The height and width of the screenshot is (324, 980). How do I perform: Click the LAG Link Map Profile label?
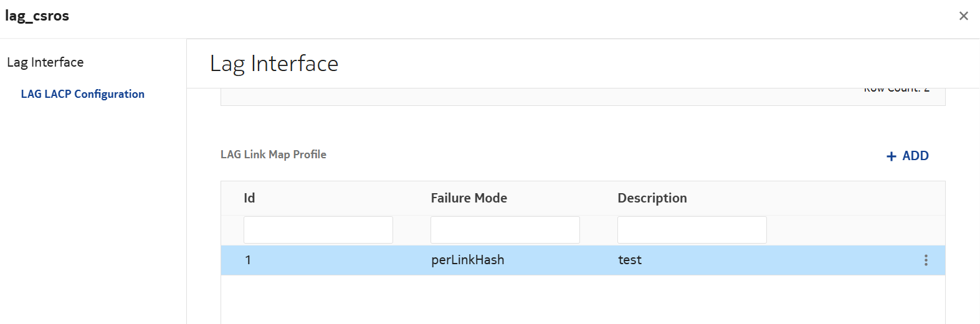click(273, 155)
